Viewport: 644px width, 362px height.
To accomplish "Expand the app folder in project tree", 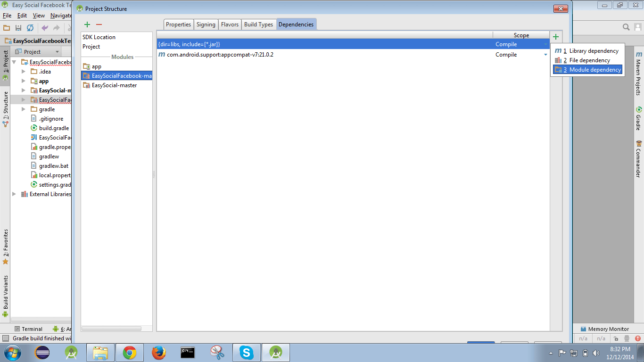I will (x=24, y=81).
